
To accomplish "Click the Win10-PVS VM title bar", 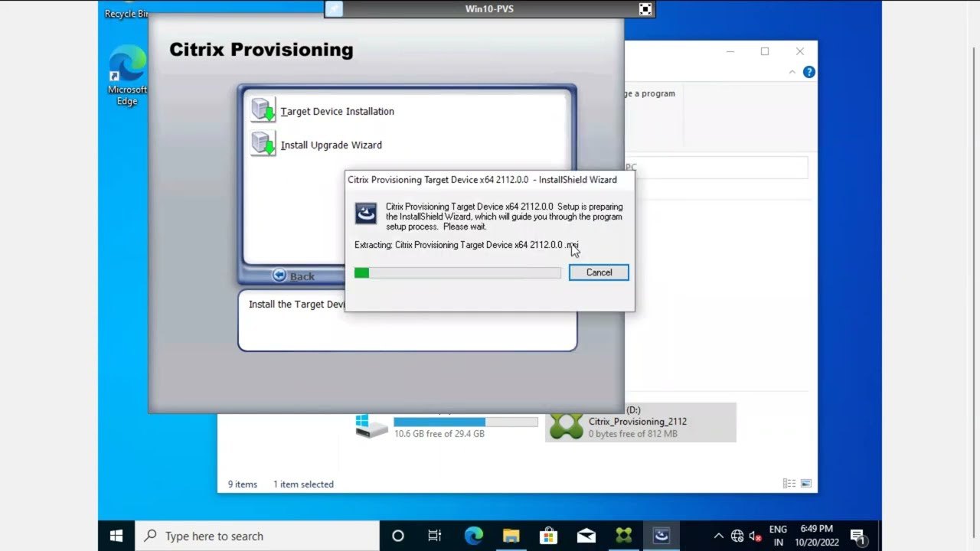I will [489, 9].
